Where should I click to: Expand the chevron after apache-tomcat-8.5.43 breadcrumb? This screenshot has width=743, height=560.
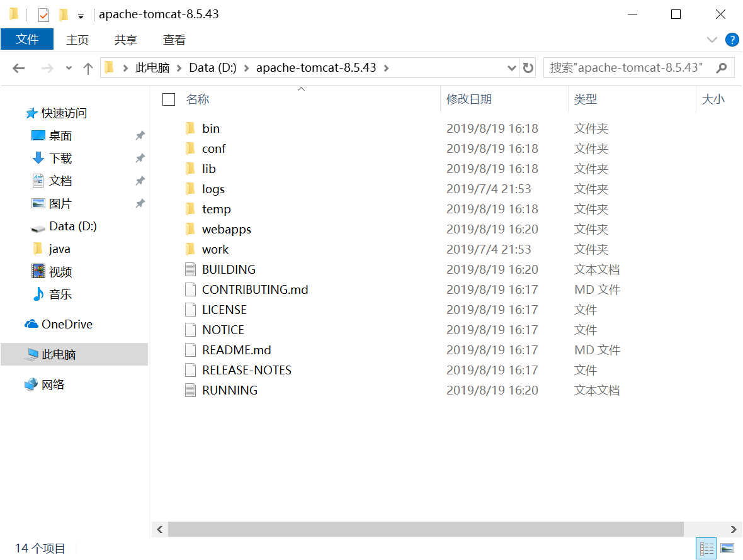[387, 68]
